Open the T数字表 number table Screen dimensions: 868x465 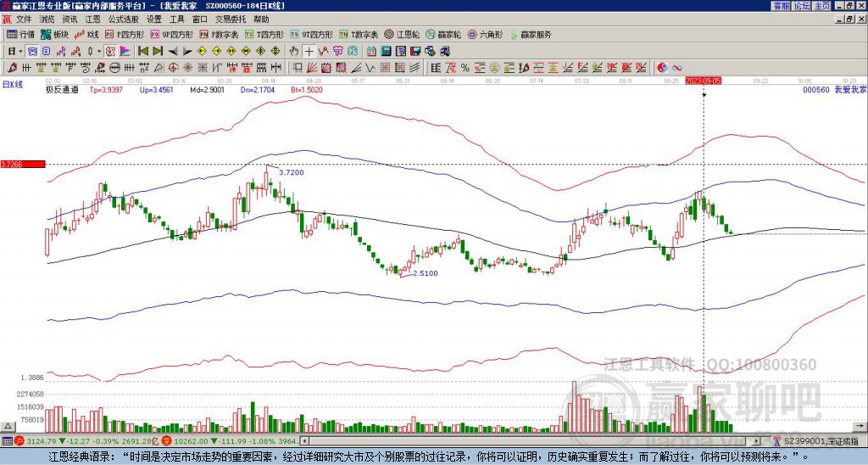point(359,34)
